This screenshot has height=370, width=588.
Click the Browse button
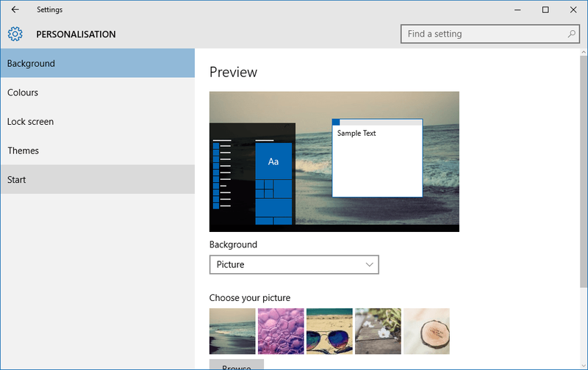pyautogui.click(x=237, y=365)
